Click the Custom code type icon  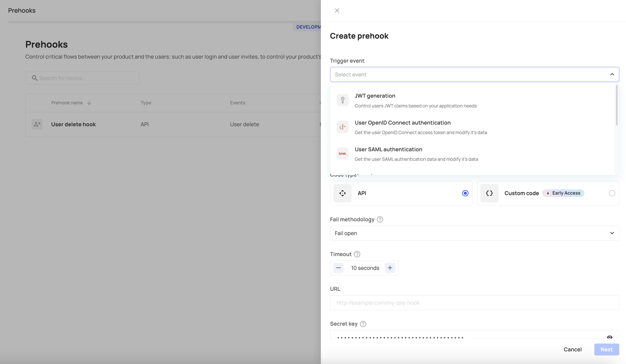click(489, 193)
